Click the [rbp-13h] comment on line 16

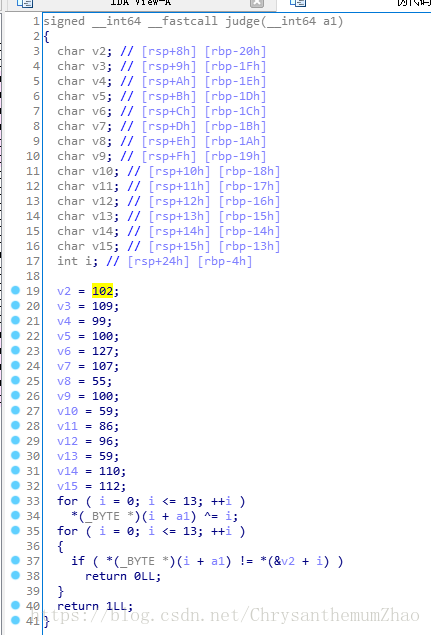click(249, 246)
